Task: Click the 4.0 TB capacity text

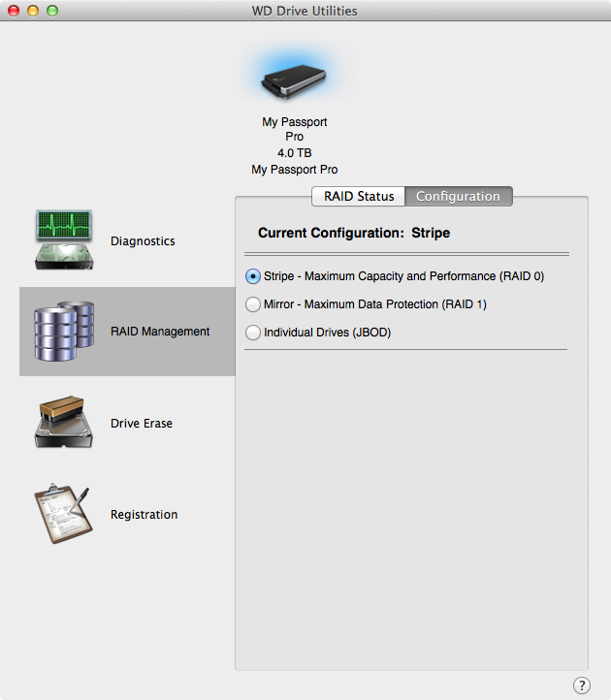Action: click(294, 153)
